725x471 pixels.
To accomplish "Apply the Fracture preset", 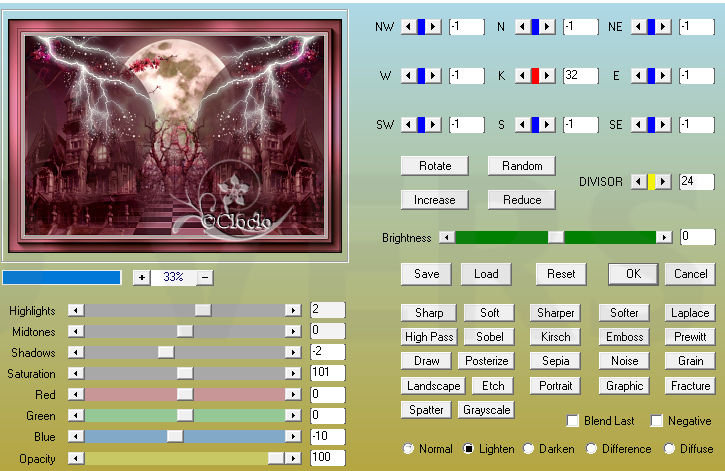I will (x=690, y=386).
